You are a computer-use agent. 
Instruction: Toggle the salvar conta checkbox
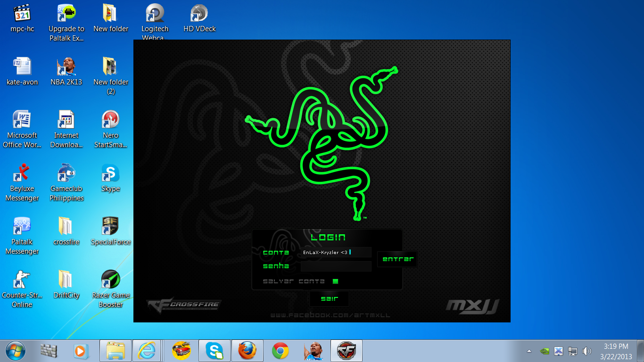click(335, 281)
